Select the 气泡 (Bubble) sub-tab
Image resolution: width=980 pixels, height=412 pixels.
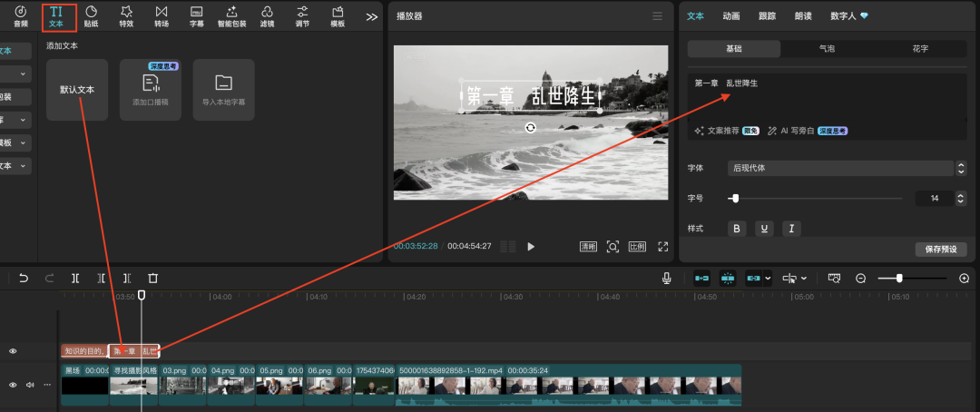coord(827,49)
